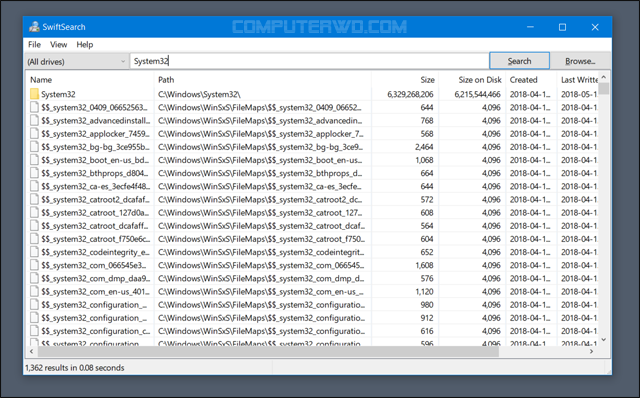This screenshot has width=640, height=398.
Task: Select file name $$_system32_codeintegrity_e
Action: tap(96, 252)
